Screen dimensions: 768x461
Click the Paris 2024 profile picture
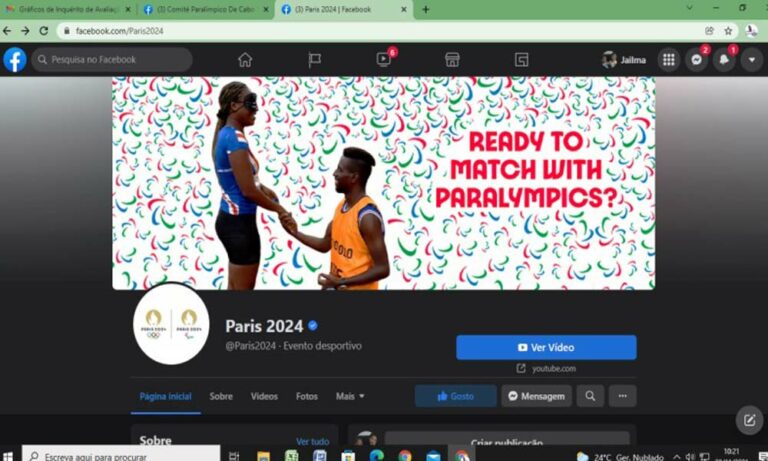pos(171,324)
